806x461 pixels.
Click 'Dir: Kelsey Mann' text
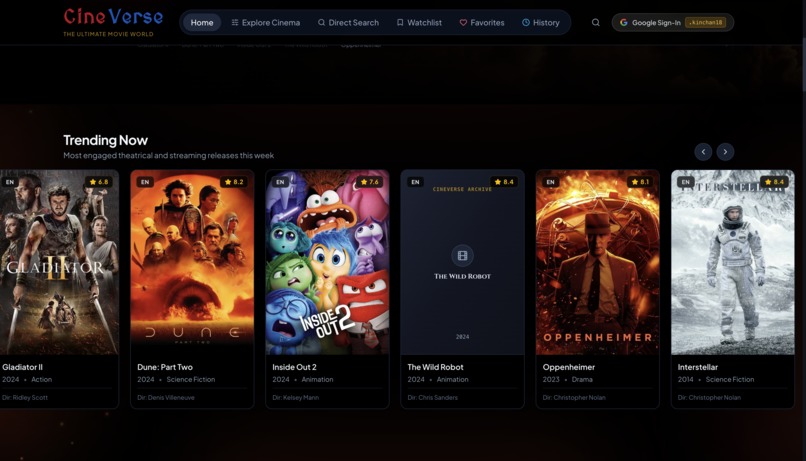(x=296, y=397)
